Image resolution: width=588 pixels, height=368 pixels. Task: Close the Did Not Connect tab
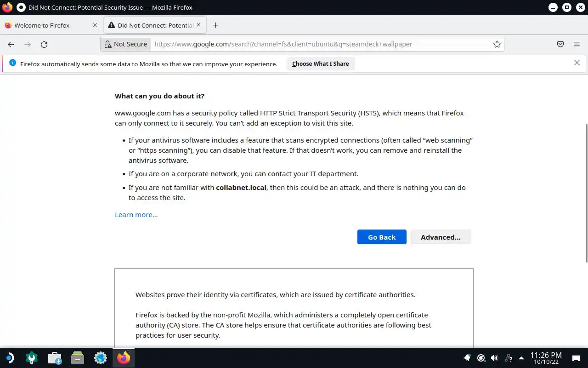point(198,25)
